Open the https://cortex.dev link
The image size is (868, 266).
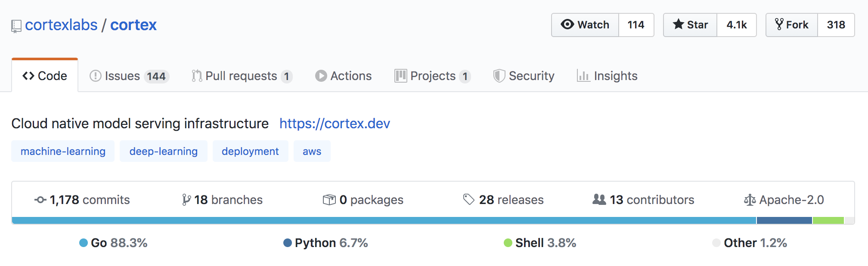tap(335, 124)
